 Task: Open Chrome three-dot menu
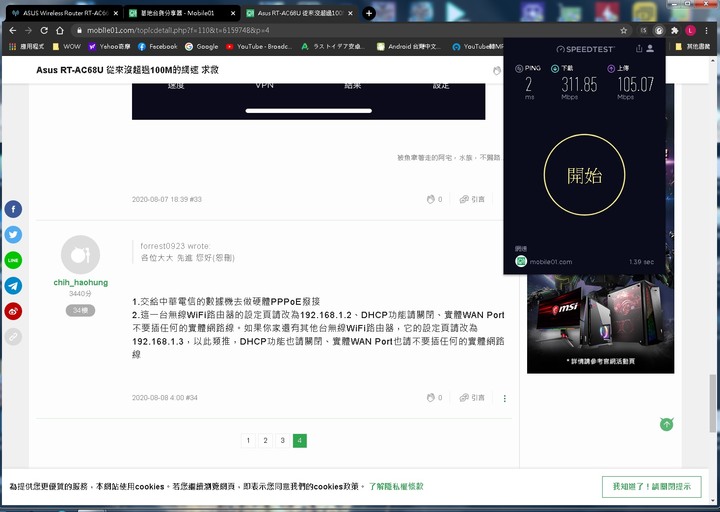tap(706, 30)
